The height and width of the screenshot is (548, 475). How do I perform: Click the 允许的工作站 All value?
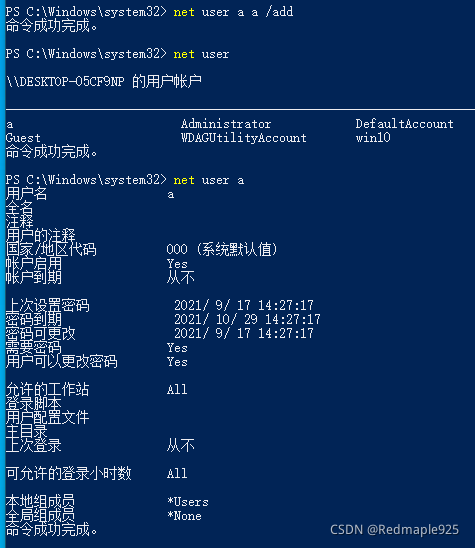tap(177, 390)
